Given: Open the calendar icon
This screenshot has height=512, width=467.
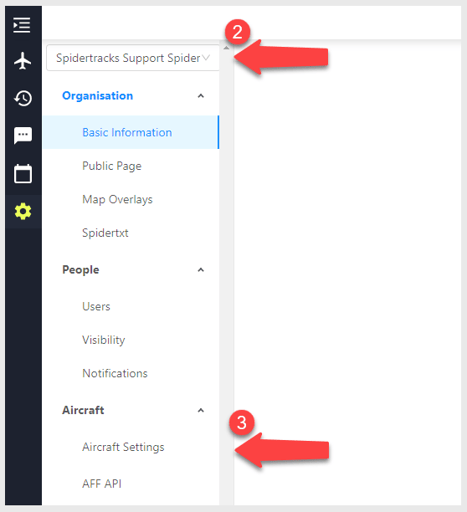Looking at the screenshot, I should (x=23, y=173).
